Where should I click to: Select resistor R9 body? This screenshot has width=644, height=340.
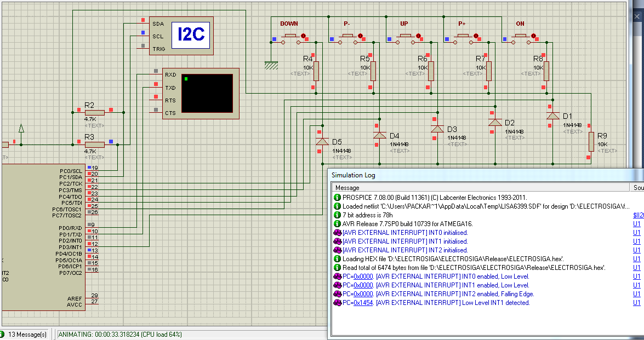[590, 141]
